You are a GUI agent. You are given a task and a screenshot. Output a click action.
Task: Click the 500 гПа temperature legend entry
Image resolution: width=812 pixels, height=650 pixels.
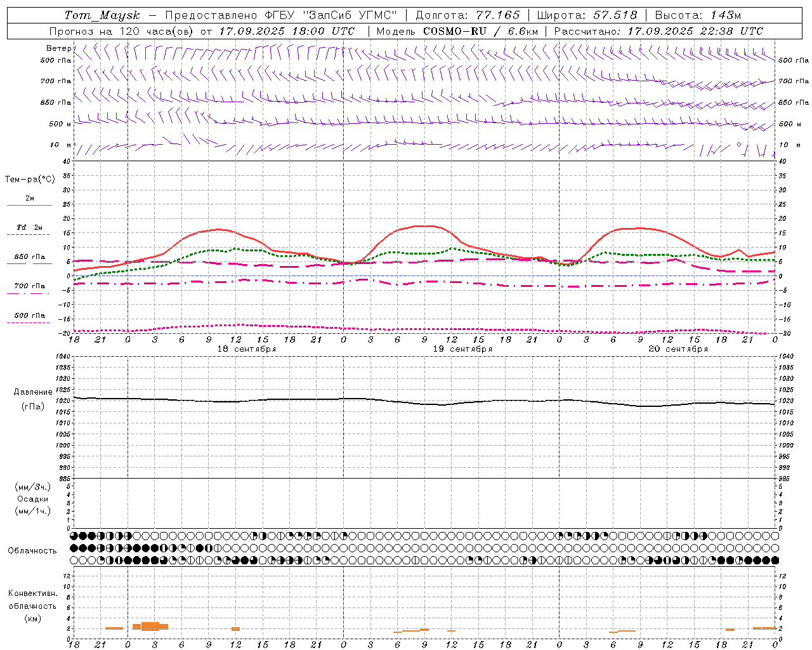pyautogui.click(x=29, y=315)
